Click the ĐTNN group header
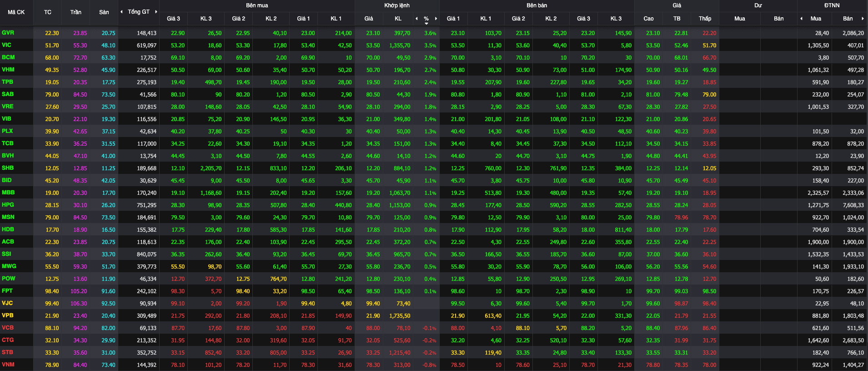Image resolution: width=868 pixels, height=371 pixels. point(832,5)
